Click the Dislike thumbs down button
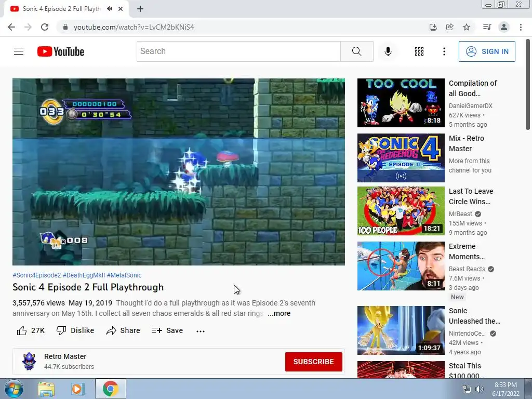 [x=75, y=330]
